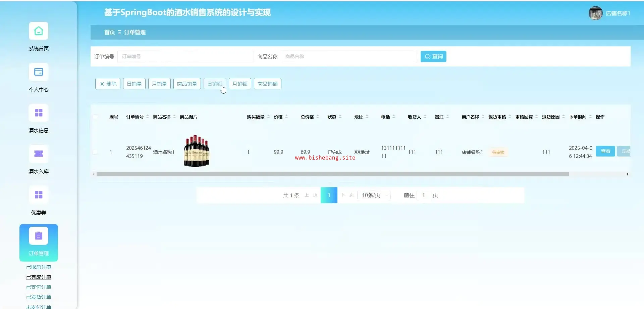Open the 10条/页 page size dropdown
The height and width of the screenshot is (309, 644).
click(x=374, y=195)
